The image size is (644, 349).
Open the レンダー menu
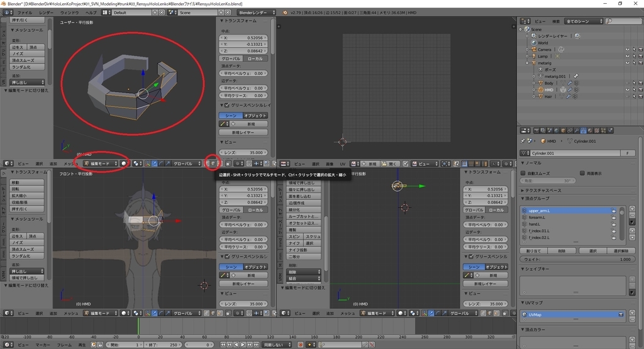(x=46, y=13)
